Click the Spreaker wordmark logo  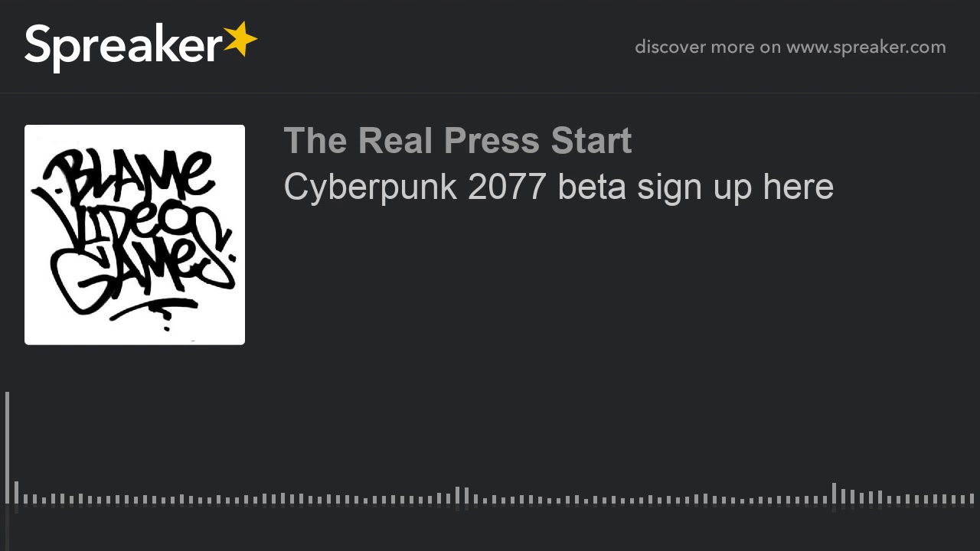122,46
